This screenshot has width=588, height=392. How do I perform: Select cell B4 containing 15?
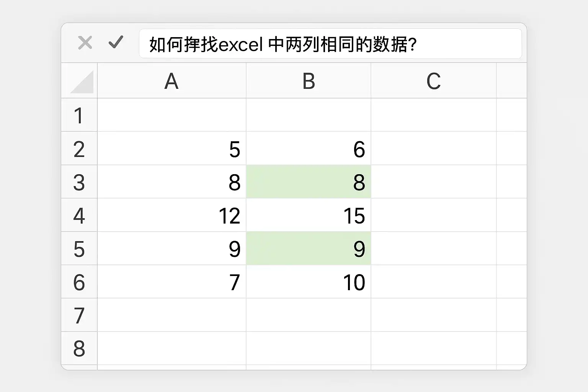309,215
